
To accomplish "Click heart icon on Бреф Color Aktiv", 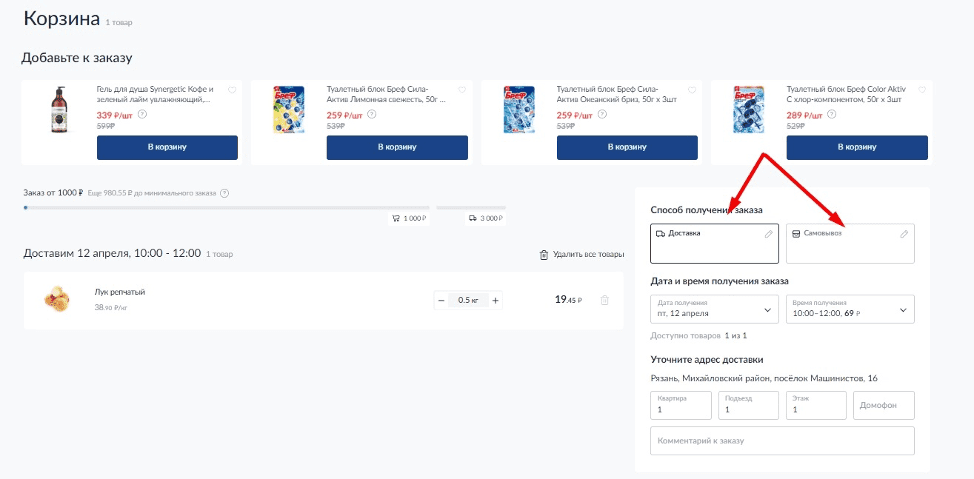I will [922, 90].
